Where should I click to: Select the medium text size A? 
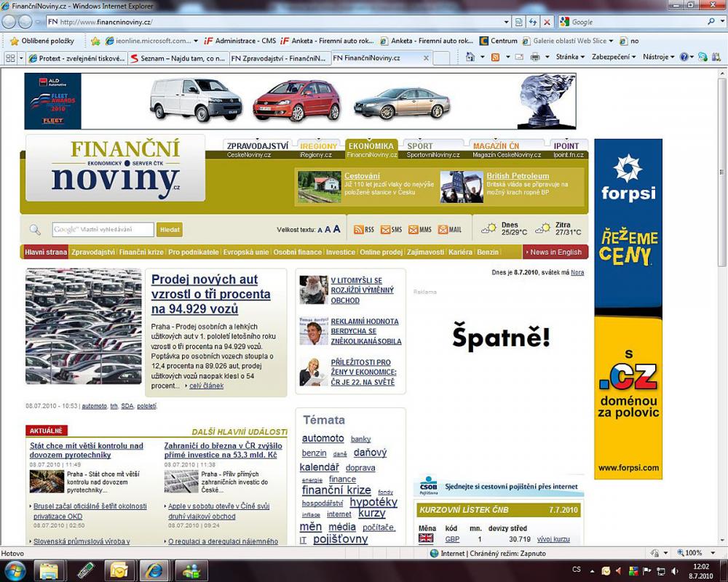pos(328,229)
